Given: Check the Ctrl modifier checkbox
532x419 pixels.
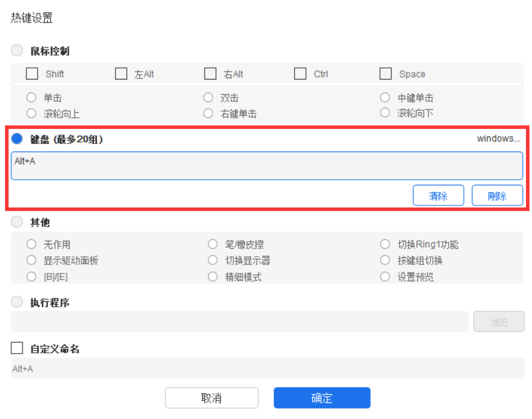Looking at the screenshot, I should pyautogui.click(x=300, y=74).
